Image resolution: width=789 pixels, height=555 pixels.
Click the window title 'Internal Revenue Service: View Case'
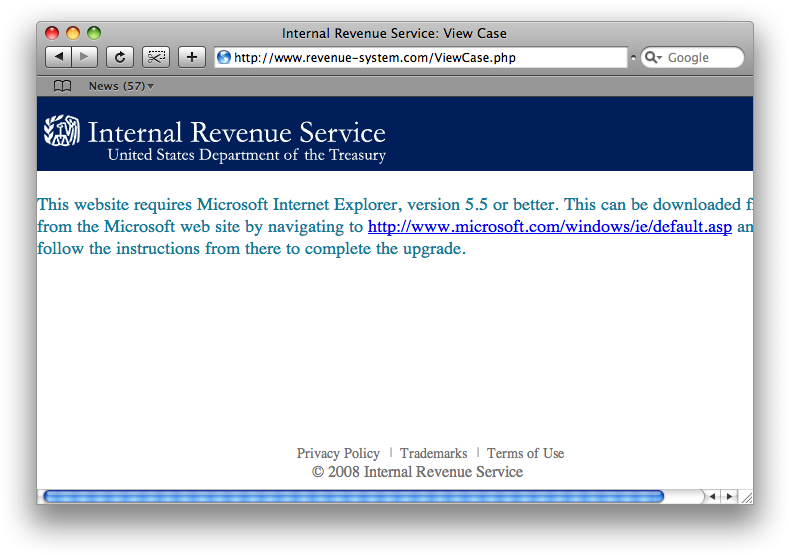click(x=394, y=34)
